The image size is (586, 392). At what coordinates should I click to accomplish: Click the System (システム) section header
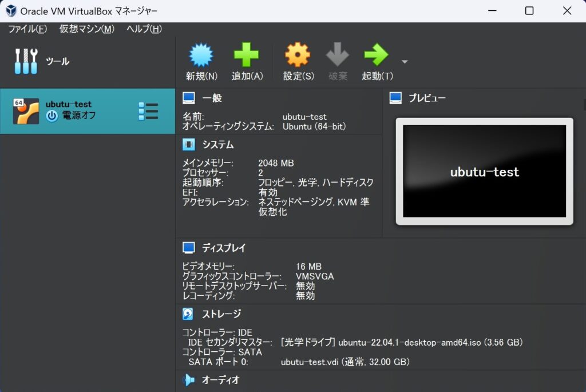tap(217, 145)
